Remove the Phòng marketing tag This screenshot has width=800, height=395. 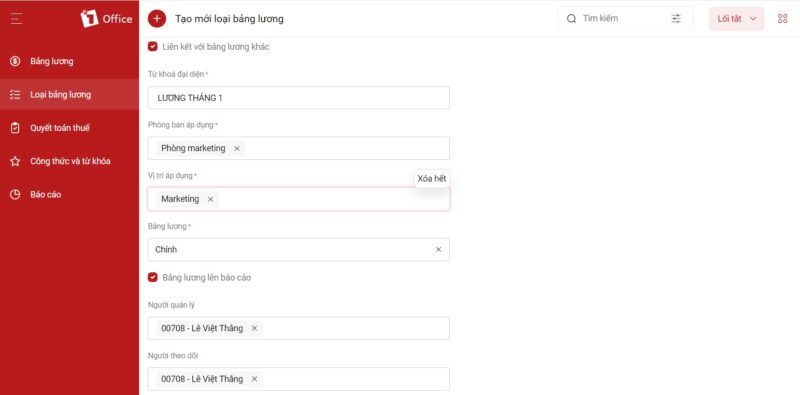(x=237, y=149)
